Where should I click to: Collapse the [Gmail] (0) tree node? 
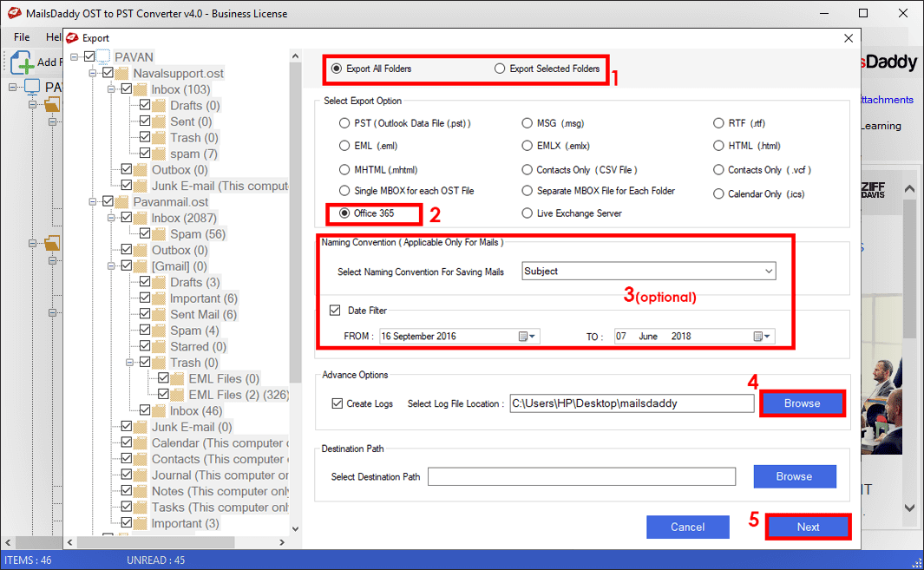[x=111, y=266]
